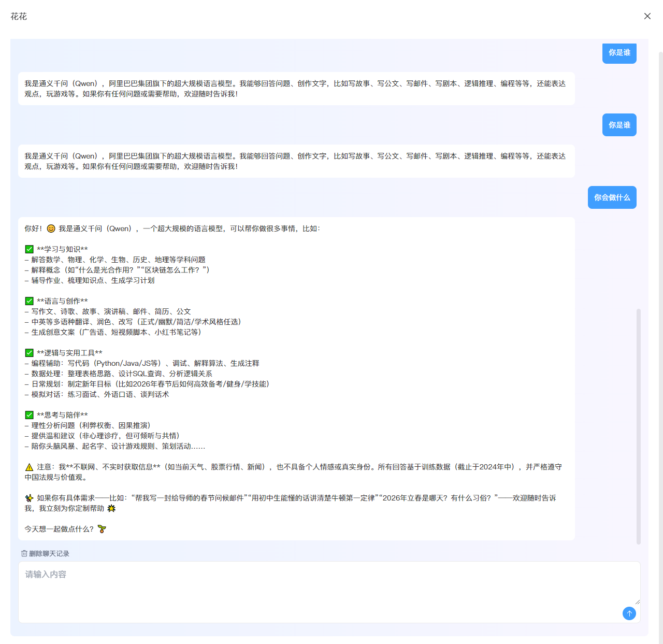Click the line 理性分析问题(利弊权衡、因果推演)

tap(88, 425)
